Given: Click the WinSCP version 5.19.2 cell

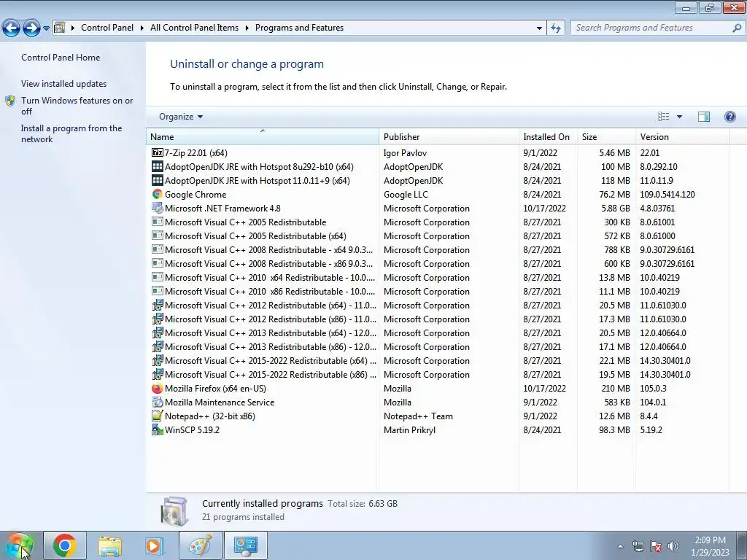Looking at the screenshot, I should coord(651,430).
